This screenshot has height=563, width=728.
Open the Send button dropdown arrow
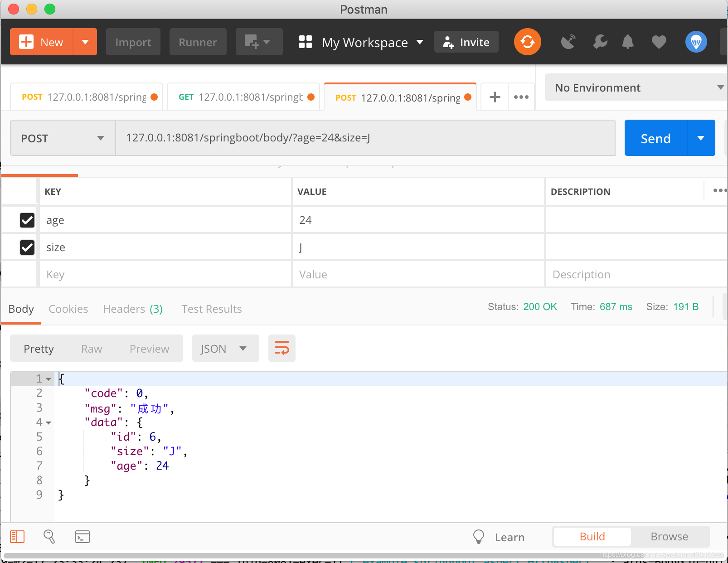pyautogui.click(x=701, y=138)
